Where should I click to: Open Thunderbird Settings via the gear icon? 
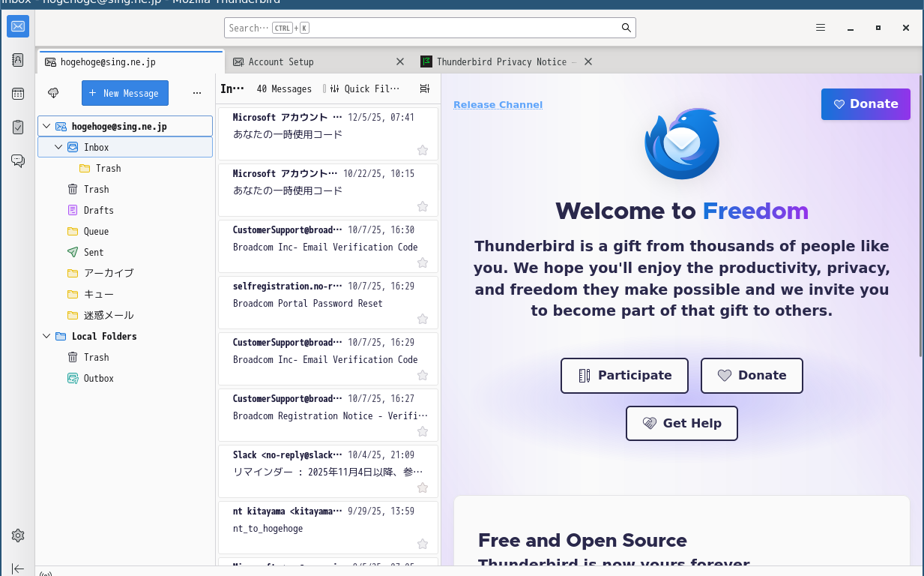pos(17,535)
